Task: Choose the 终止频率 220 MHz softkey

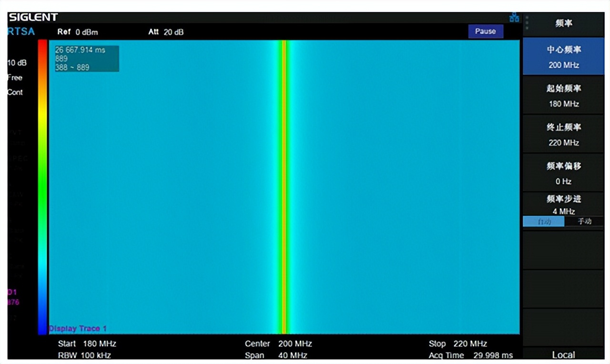Action: click(563, 134)
